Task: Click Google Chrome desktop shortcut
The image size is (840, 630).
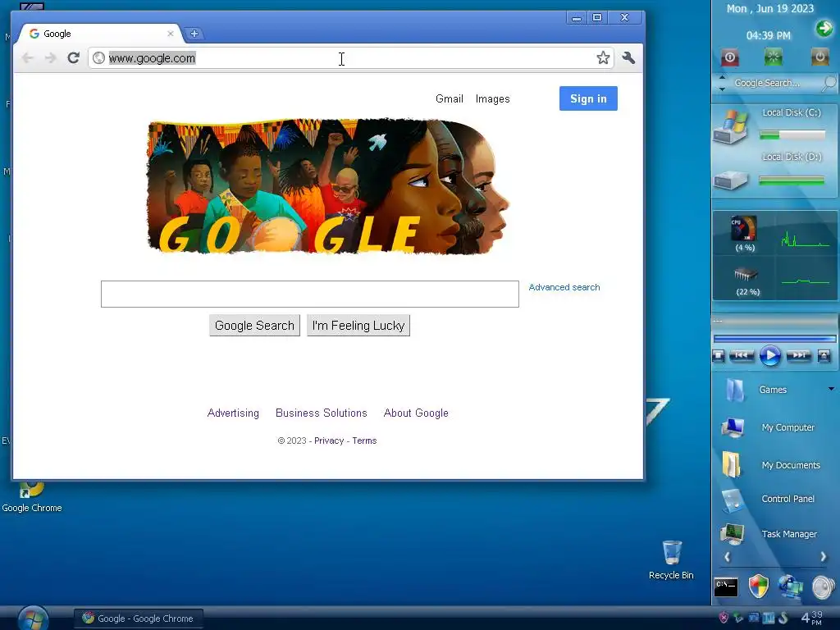Action: coord(32,497)
